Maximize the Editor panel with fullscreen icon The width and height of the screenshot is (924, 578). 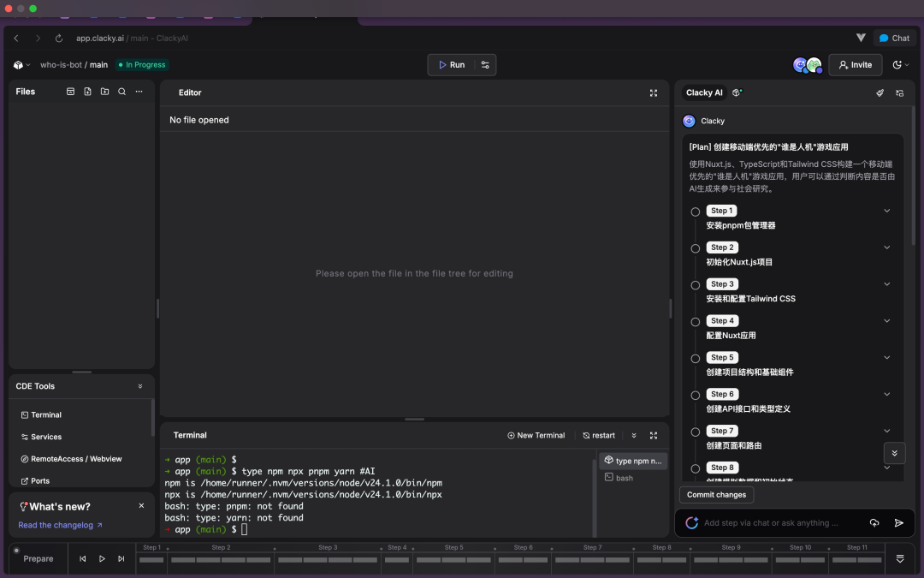654,92
